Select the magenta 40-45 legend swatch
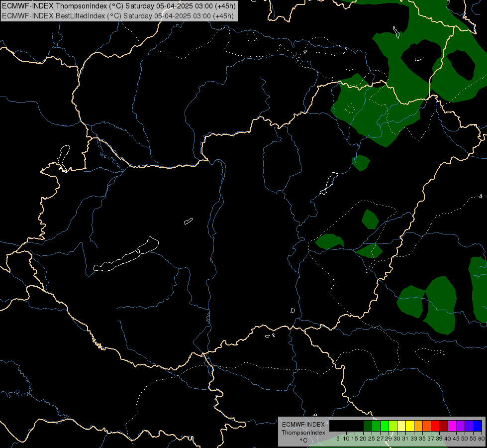The image size is (487, 448). click(x=452, y=426)
